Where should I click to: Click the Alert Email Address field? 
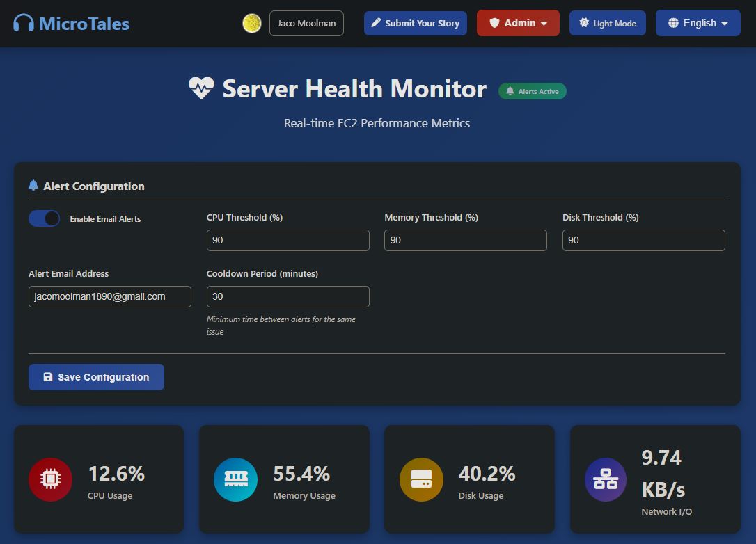pyautogui.click(x=109, y=296)
